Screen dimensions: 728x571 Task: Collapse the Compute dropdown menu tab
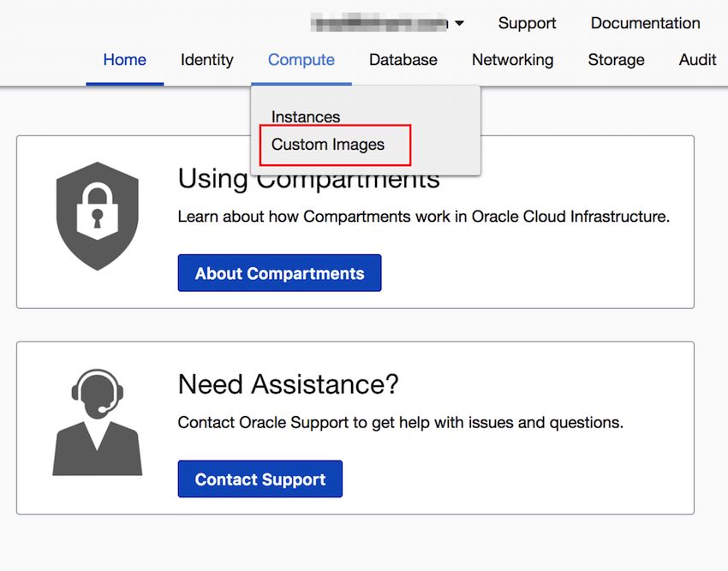(301, 60)
